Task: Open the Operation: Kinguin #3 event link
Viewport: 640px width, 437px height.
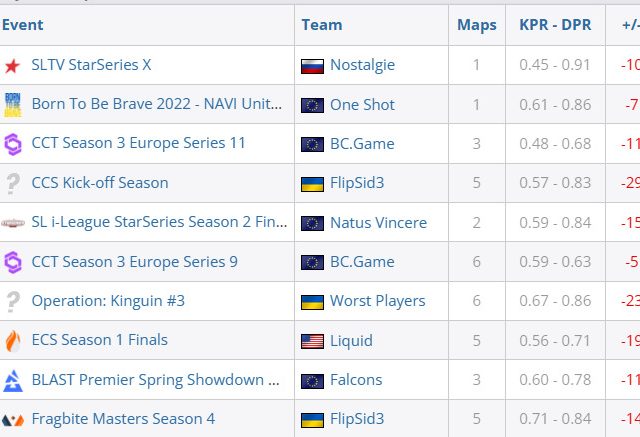Action: pos(108,301)
